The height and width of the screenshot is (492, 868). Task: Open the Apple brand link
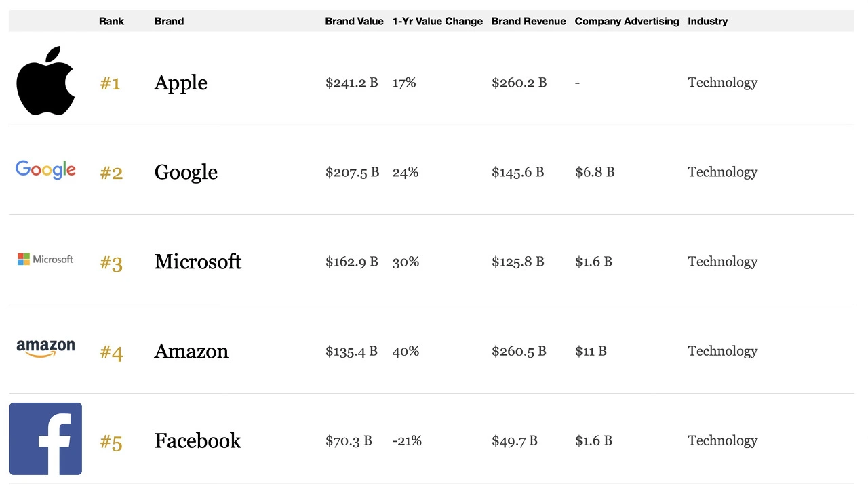[181, 83]
